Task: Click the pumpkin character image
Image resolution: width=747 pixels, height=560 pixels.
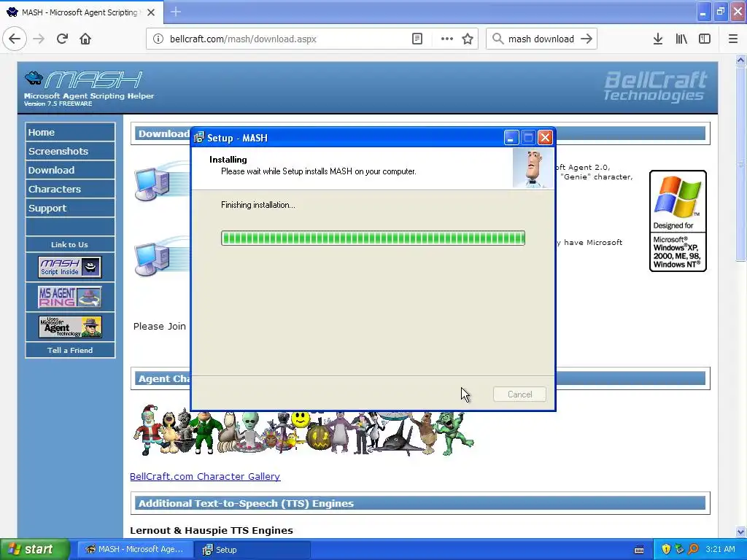Action: point(319,438)
